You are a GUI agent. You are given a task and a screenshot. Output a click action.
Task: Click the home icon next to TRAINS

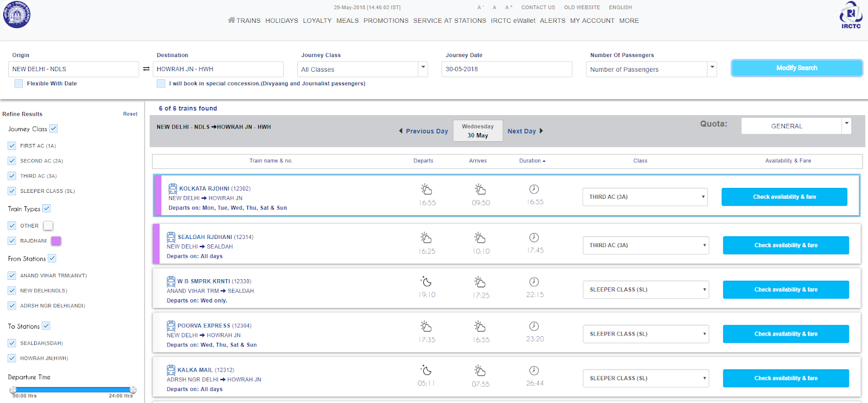pyautogui.click(x=232, y=20)
